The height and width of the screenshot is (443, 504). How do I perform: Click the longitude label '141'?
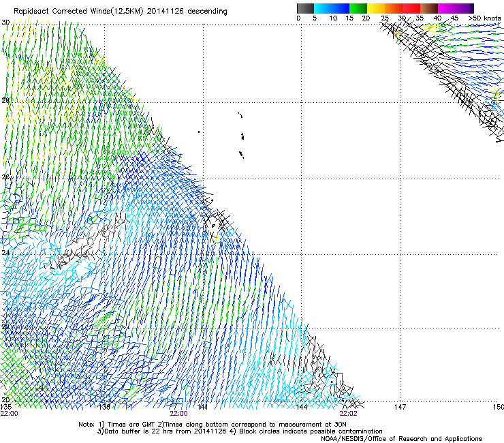click(202, 407)
